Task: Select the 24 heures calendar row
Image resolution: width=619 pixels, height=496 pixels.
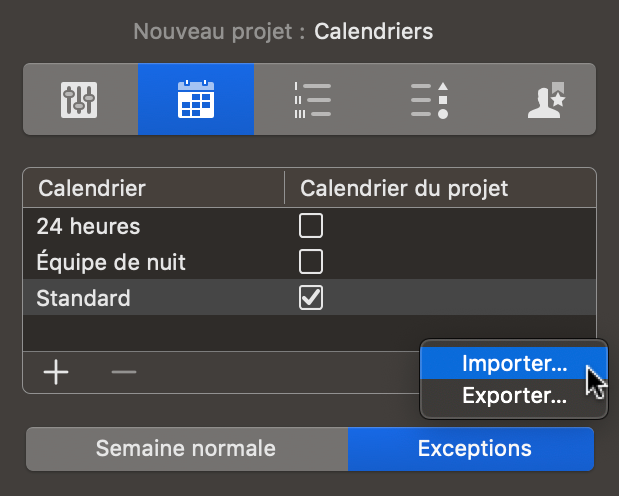Action: [88, 226]
